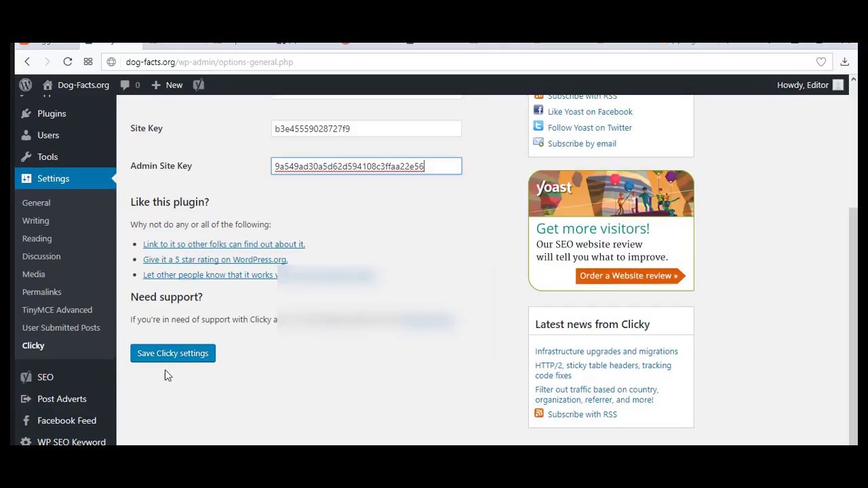This screenshot has height=488, width=868.
Task: Open Dog-Facts.org site link in admin bar
Action: (83, 85)
